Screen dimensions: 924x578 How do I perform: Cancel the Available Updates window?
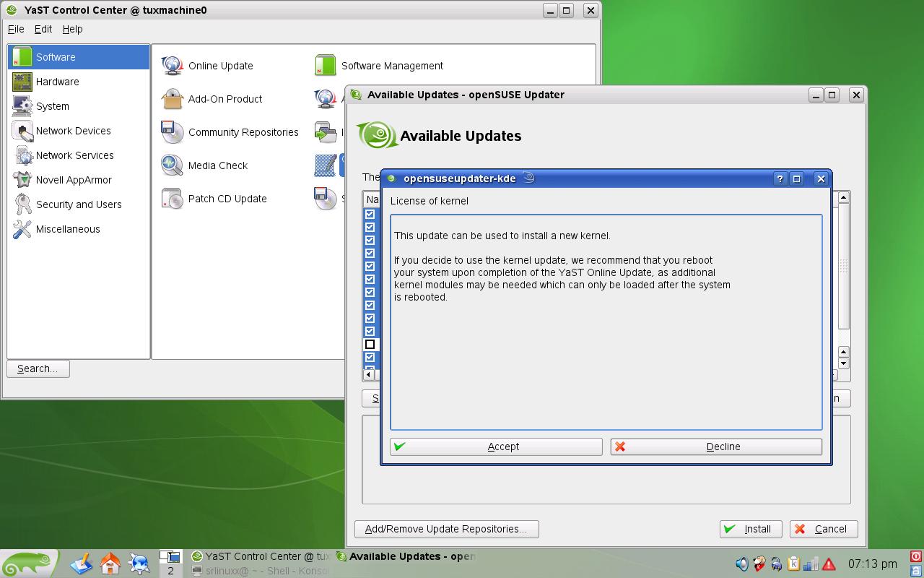point(824,529)
